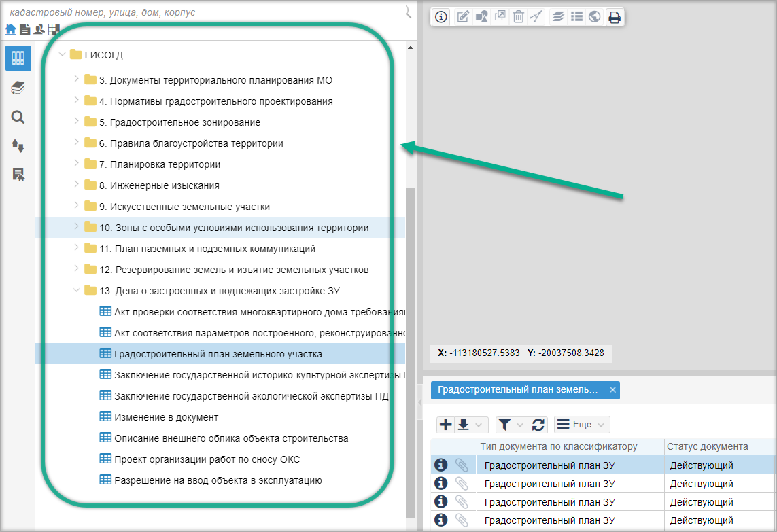Expand folder 5. Градостроительное зонирование
The image size is (777, 532).
click(76, 122)
